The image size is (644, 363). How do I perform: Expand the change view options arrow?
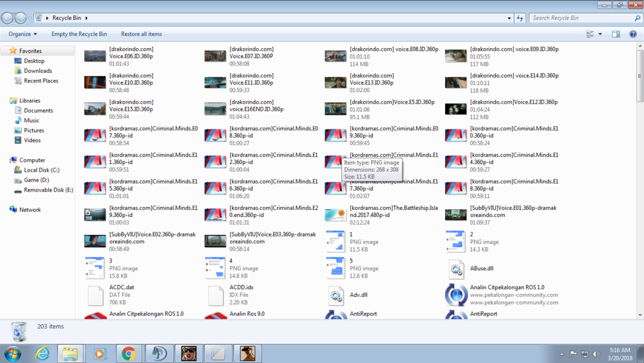pos(600,34)
